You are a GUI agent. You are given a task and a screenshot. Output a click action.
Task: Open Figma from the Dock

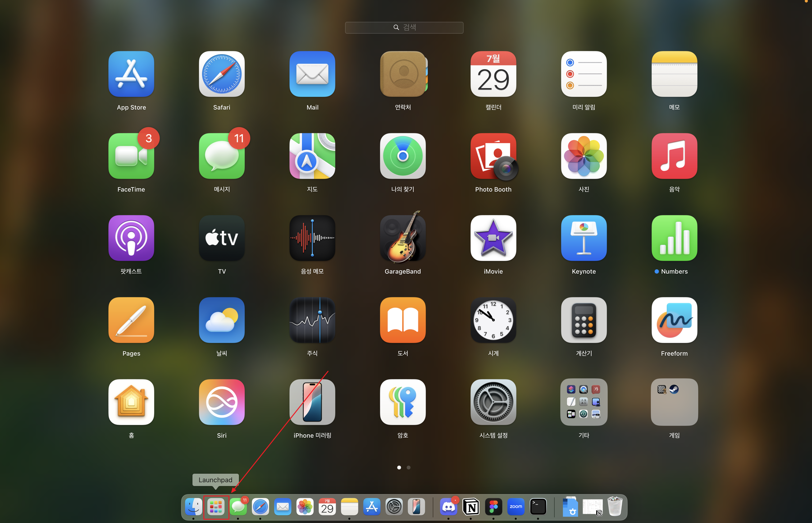coord(493,507)
